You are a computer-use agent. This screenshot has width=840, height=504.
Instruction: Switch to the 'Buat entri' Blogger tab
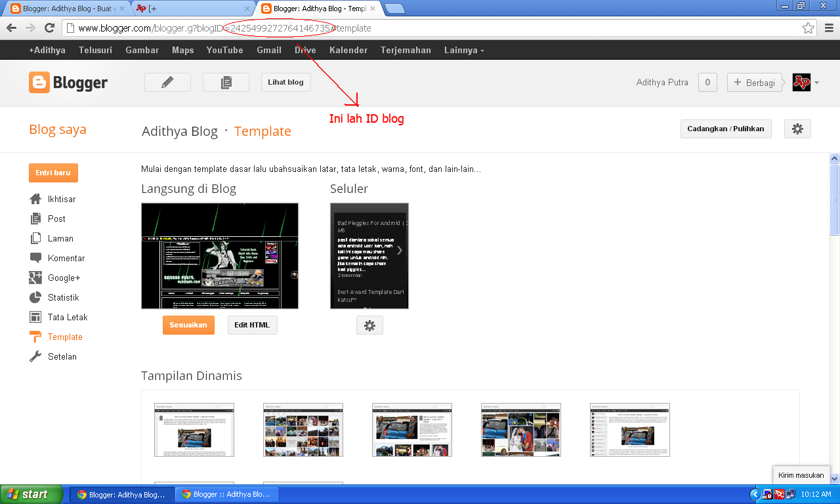(x=66, y=9)
